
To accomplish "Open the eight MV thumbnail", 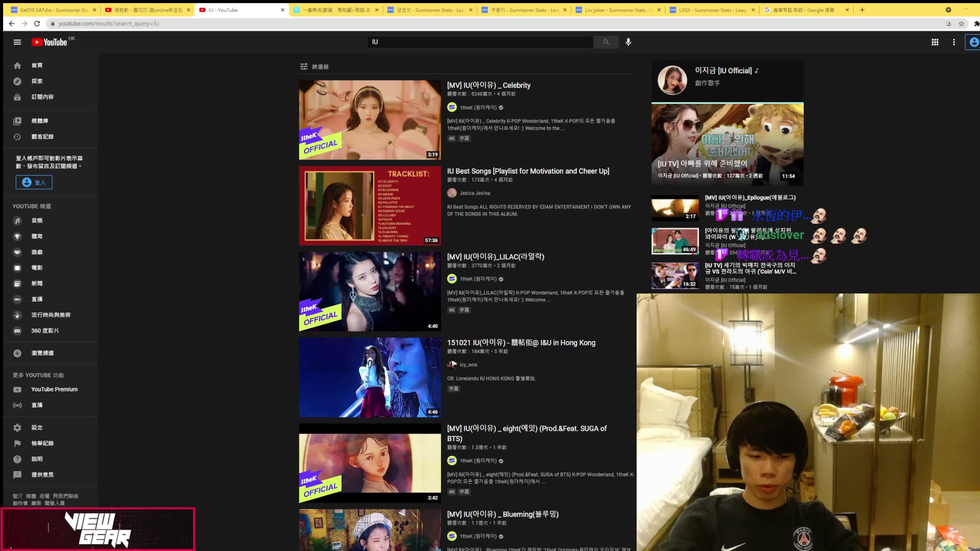I will (370, 463).
